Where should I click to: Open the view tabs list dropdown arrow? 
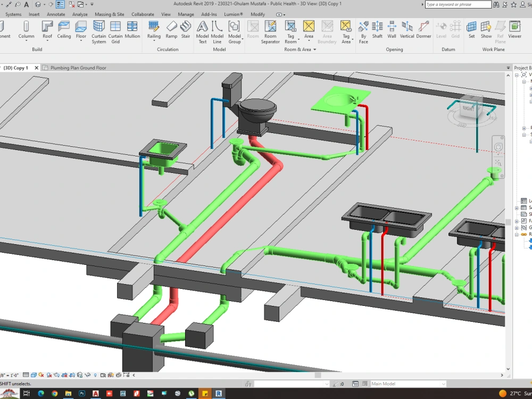pyautogui.click(x=508, y=68)
